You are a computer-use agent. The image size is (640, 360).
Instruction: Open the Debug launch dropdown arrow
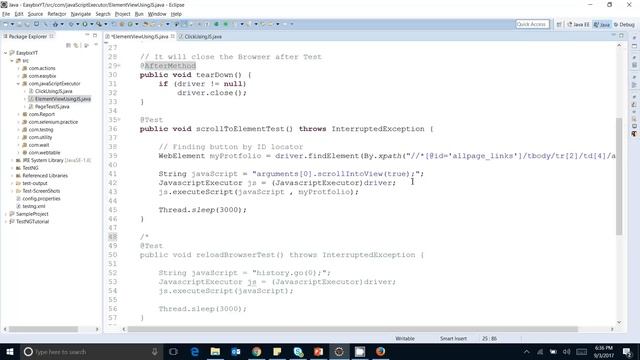point(77,24)
